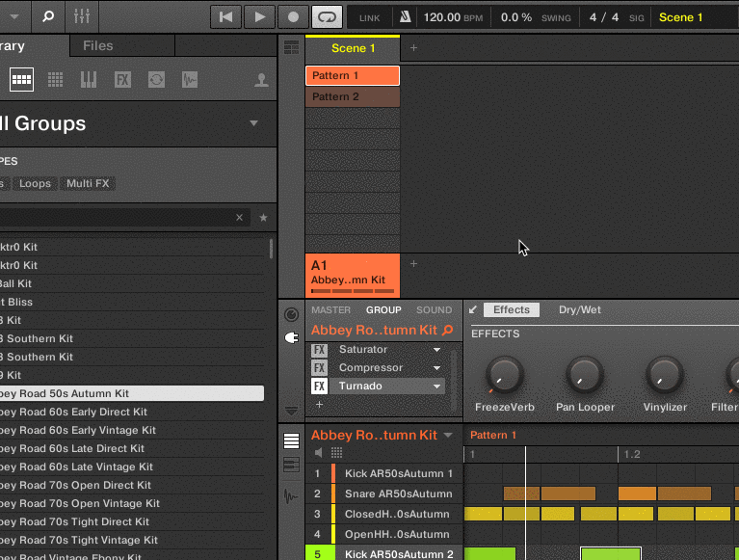Image resolution: width=739 pixels, height=560 pixels.
Task: Select Abbey Road 60s Early Direct Kit
Action: coord(131,412)
